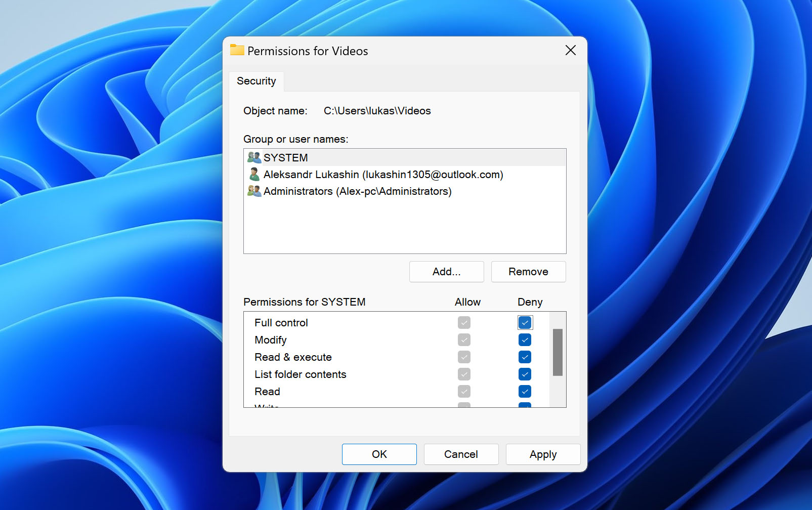Select Administrators (Alex-pc\Administrators) entry
Screen dimensions: 812x510
coord(405,191)
